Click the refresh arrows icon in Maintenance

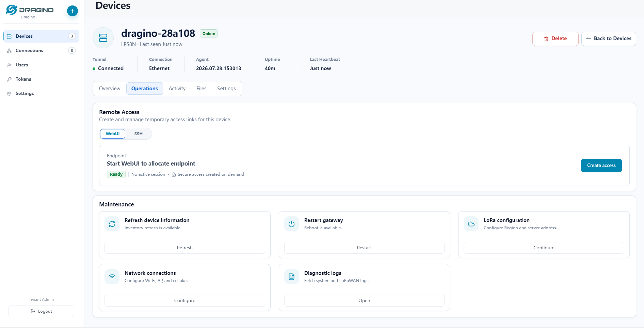[x=112, y=224]
